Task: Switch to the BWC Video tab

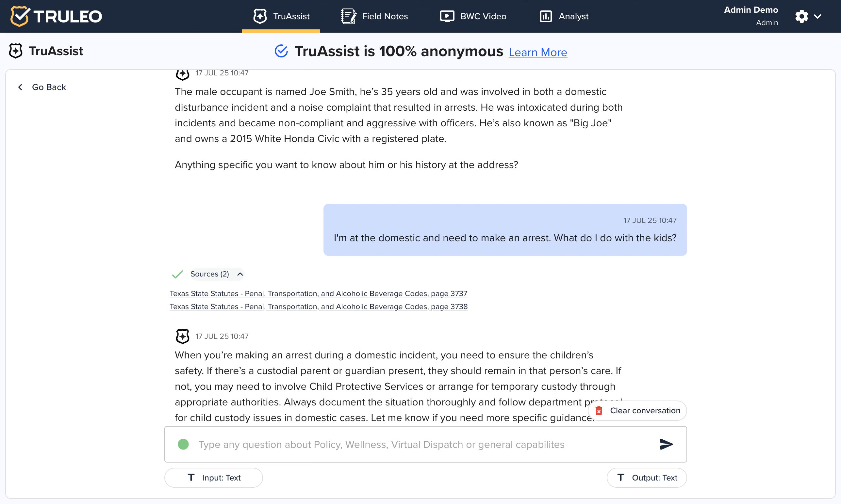Action: coord(473,16)
